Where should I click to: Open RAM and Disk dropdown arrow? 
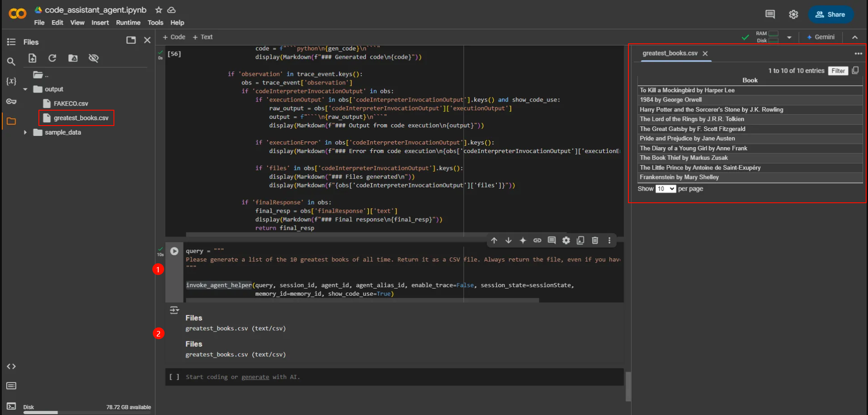click(x=789, y=37)
